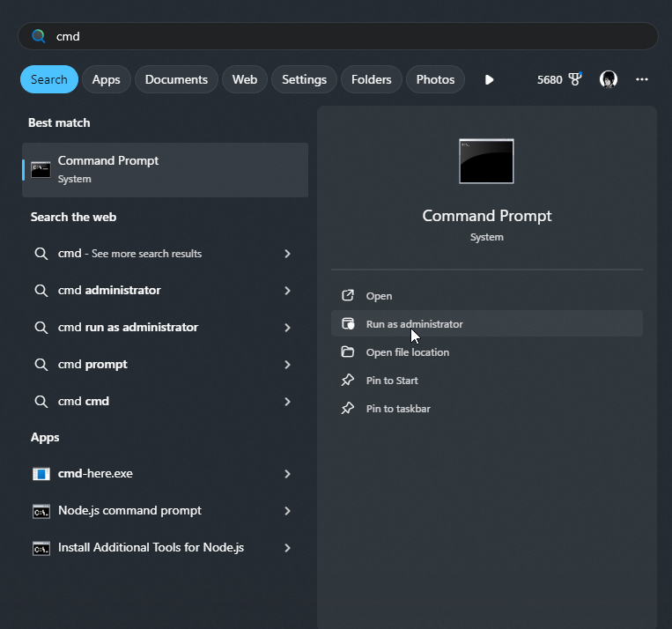Image resolution: width=672 pixels, height=629 pixels.
Task: Click the cmd-here.exe app icon
Action: tap(41, 474)
